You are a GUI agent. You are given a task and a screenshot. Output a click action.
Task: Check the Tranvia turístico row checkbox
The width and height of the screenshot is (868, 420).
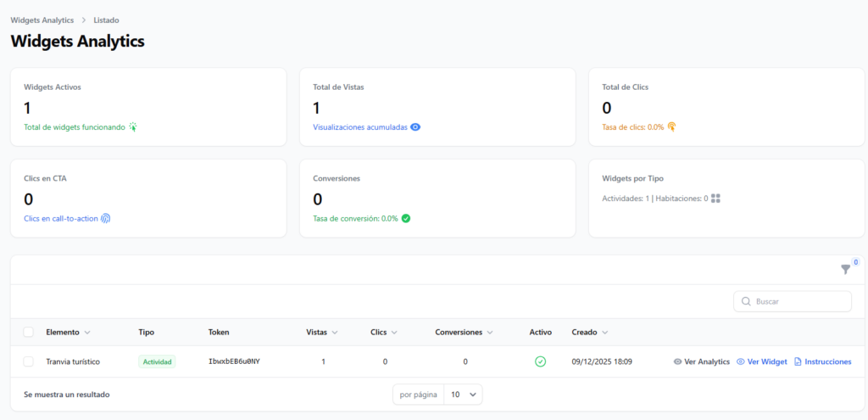click(x=29, y=361)
